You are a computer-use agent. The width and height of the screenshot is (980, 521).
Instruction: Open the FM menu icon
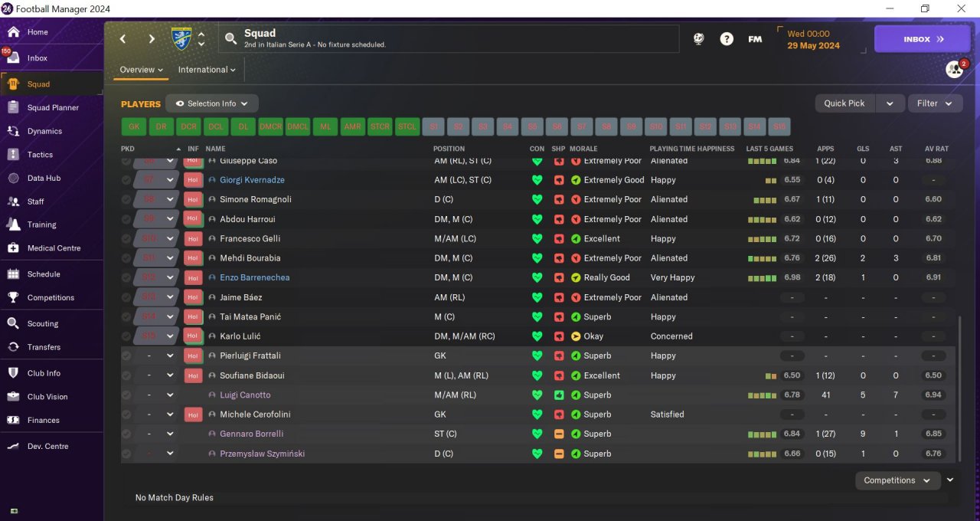point(755,39)
